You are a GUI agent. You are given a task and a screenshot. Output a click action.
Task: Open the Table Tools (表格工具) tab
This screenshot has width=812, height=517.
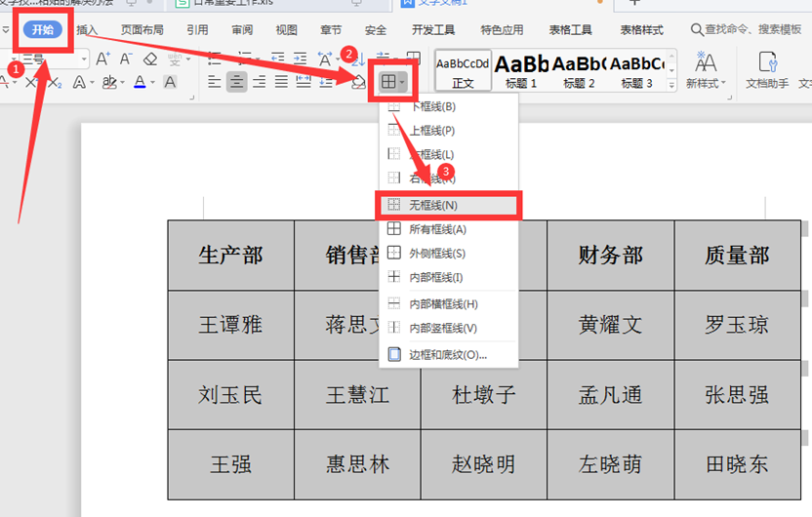point(570,29)
